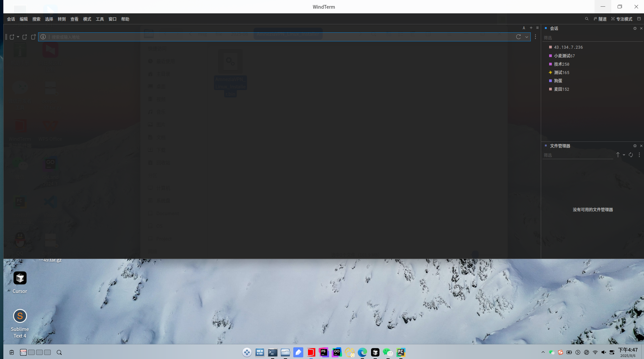Screen dimensions: 644x359
Task: Click the new session icon in WindTerm toolbar
Action: pos(12,37)
